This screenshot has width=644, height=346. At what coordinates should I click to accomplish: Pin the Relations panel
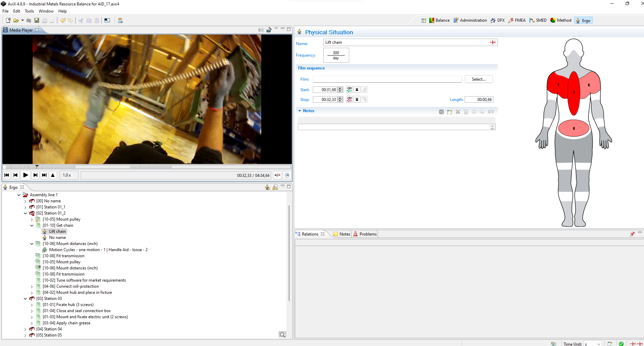(632, 234)
